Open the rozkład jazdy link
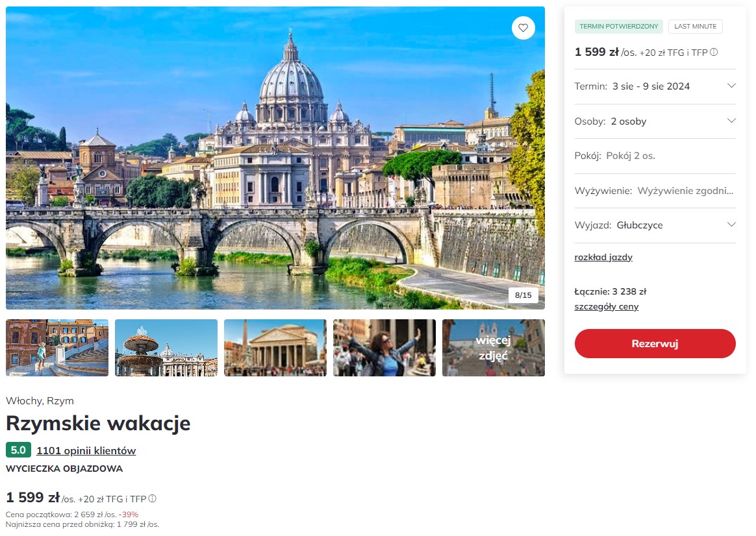The width and height of the screenshot is (756, 536). tap(603, 257)
